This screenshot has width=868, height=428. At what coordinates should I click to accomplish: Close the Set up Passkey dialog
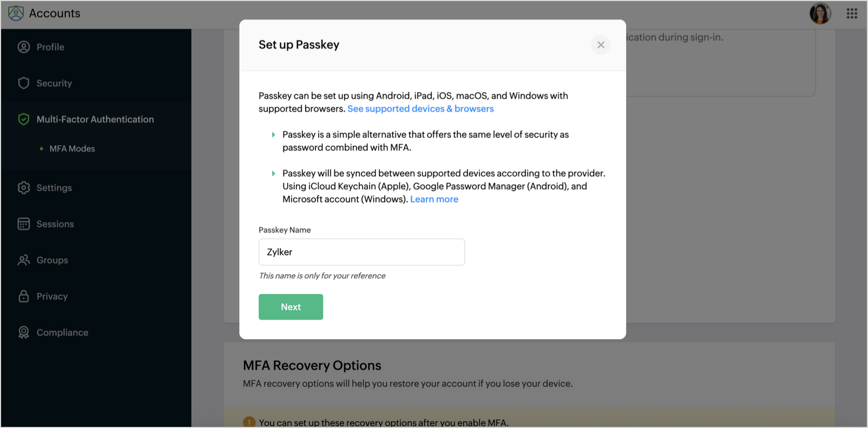click(601, 45)
